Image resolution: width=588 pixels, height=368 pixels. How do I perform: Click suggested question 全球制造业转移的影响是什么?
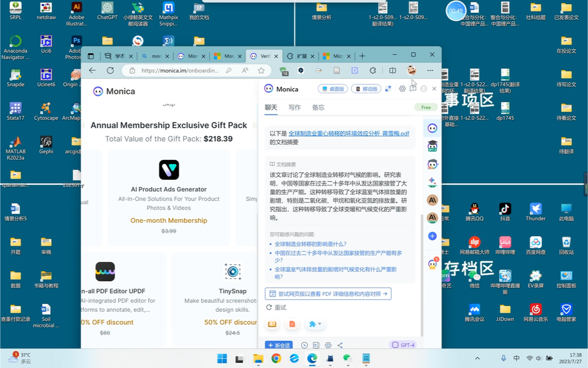click(311, 244)
